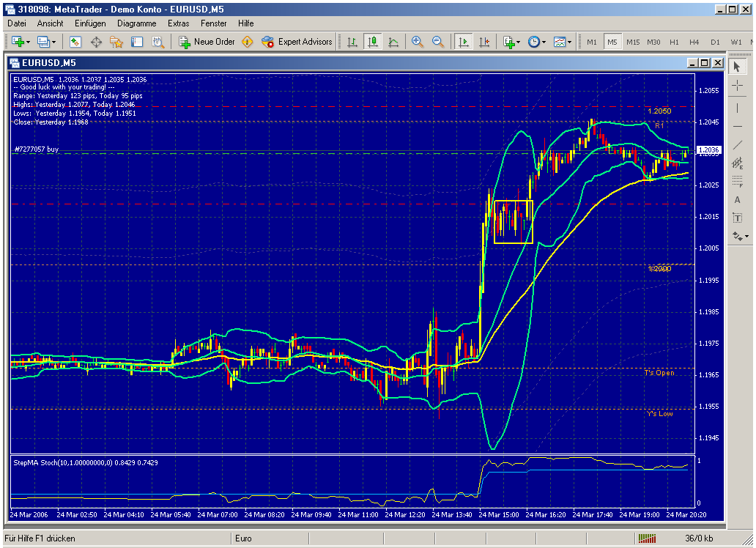Select the cursor arrow tool
The height and width of the screenshot is (548, 756).
[737, 67]
